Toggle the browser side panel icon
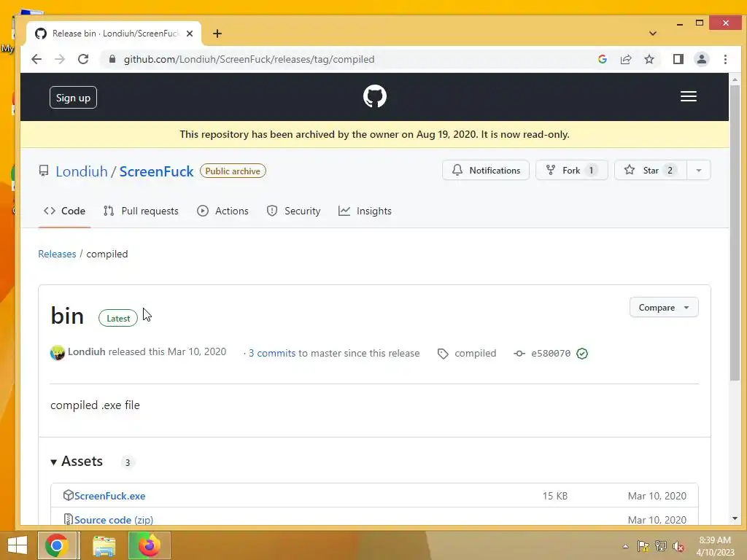 (678, 59)
